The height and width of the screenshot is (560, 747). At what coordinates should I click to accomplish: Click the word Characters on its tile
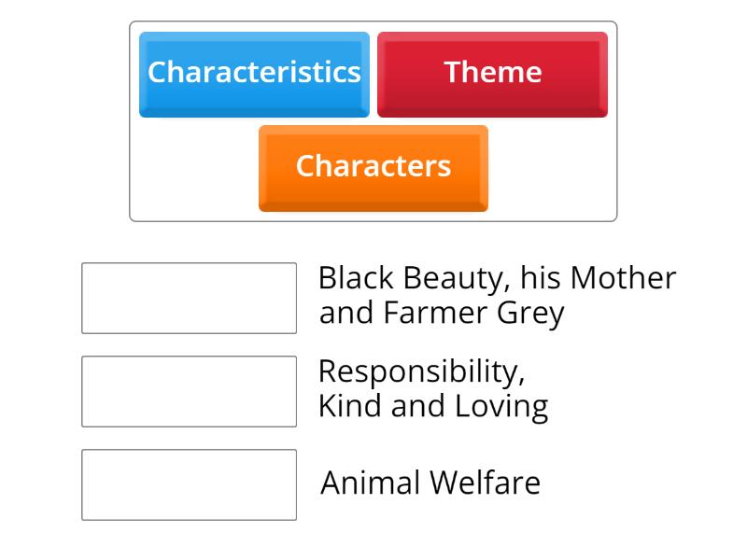[373, 168]
